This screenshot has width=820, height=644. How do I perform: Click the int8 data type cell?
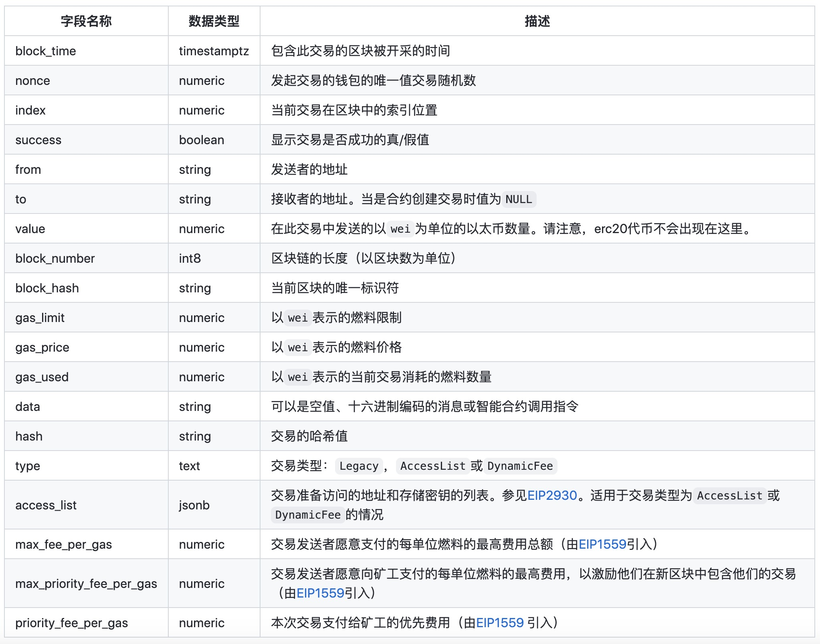point(190,258)
